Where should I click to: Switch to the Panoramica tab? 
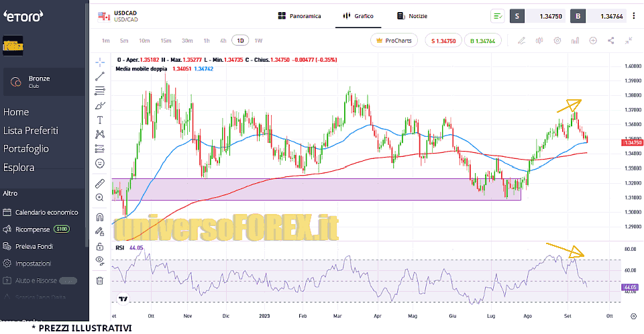pos(299,16)
